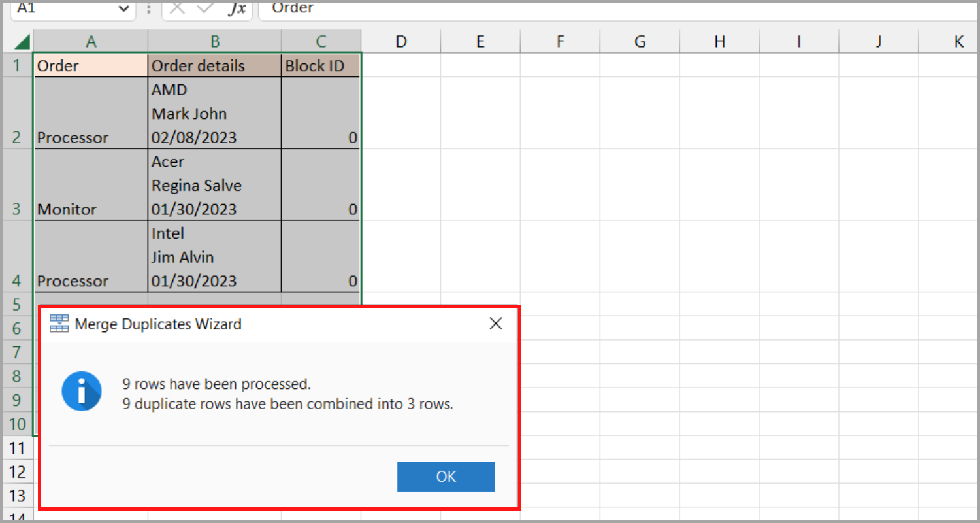Click the Merge Duplicates Wizard title icon
The width and height of the screenshot is (980, 523).
(x=59, y=324)
